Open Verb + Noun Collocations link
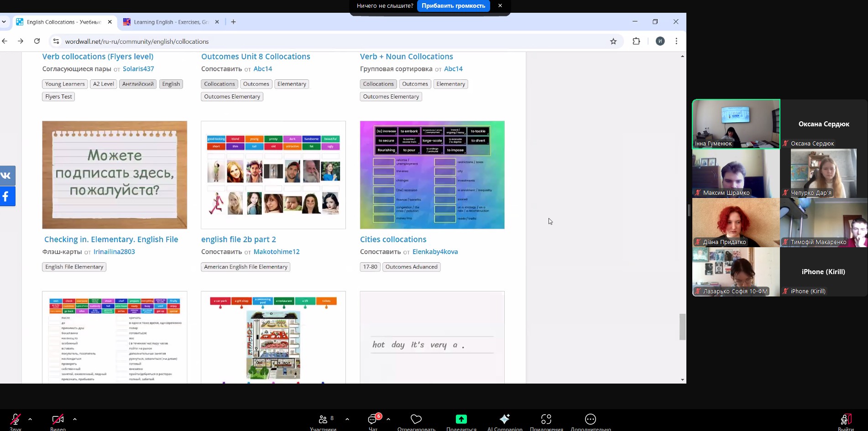This screenshot has height=431, width=868. point(406,57)
